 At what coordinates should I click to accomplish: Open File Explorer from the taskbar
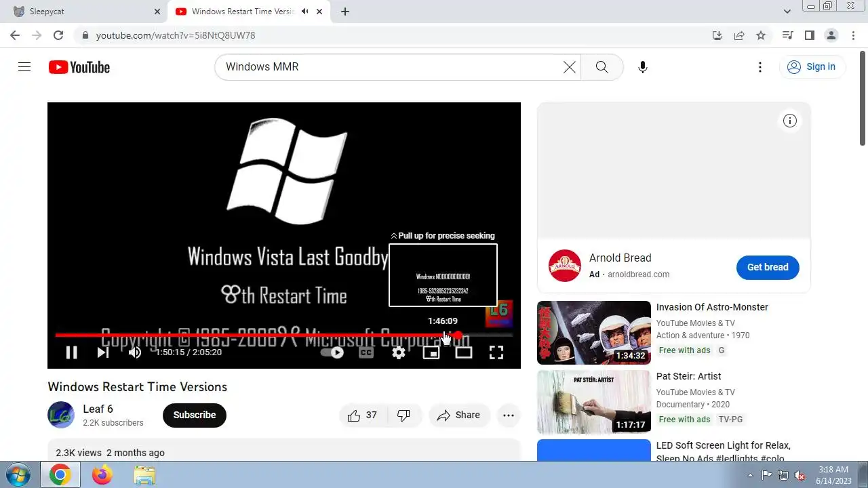(144, 475)
